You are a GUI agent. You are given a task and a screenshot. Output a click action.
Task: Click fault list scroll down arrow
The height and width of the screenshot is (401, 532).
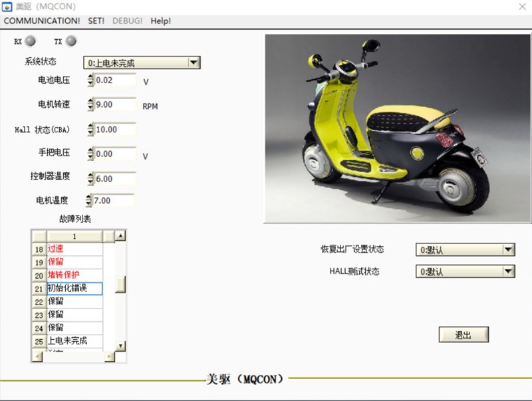coord(120,346)
